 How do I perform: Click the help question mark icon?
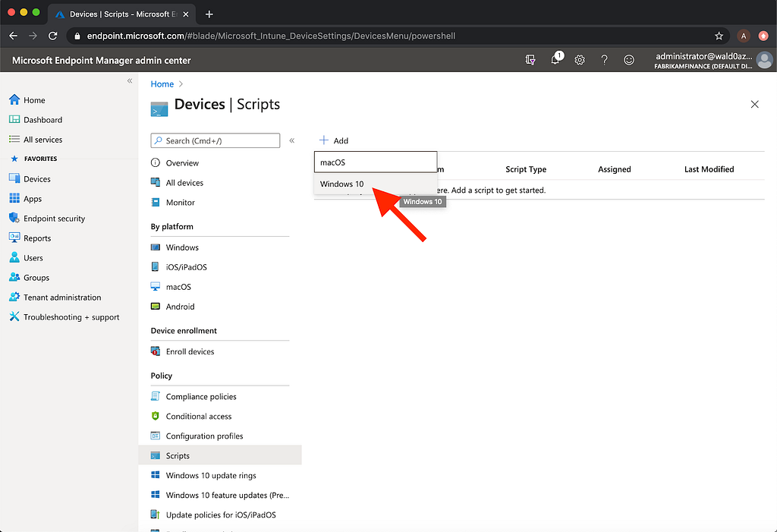pyautogui.click(x=604, y=60)
